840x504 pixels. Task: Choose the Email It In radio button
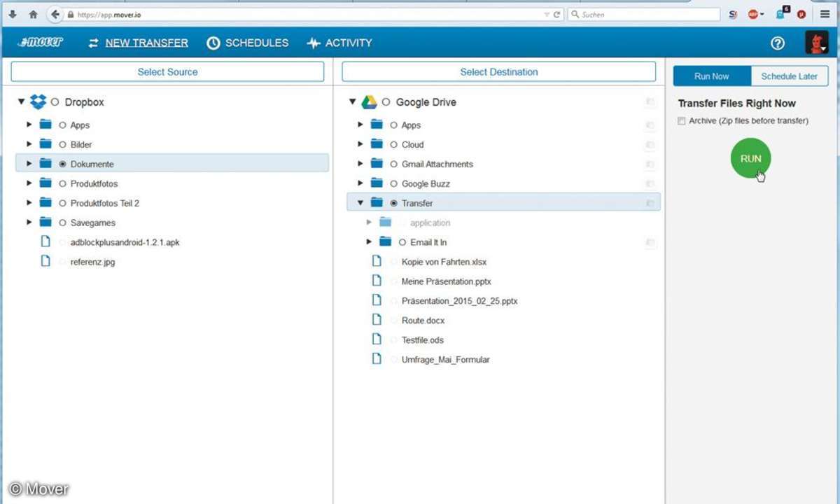402,243
